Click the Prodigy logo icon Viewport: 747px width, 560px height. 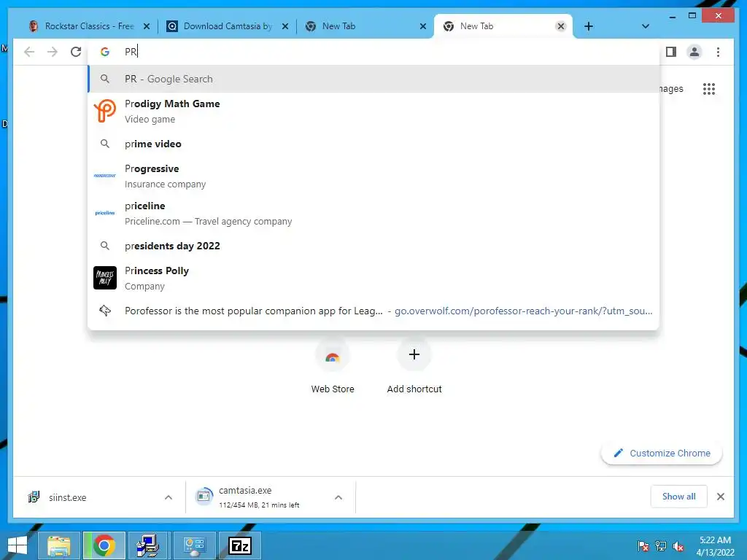coord(105,111)
